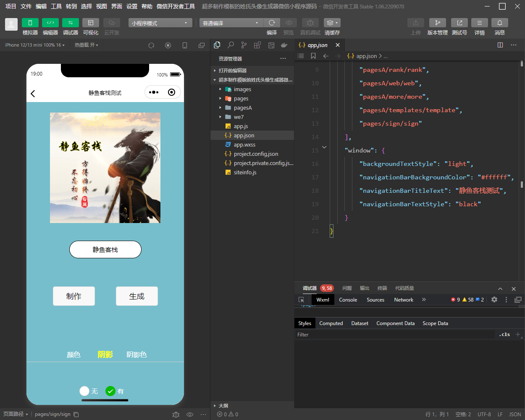Open the 工具 menu
Image resolution: width=525 pixels, height=420 pixels.
(56, 6)
